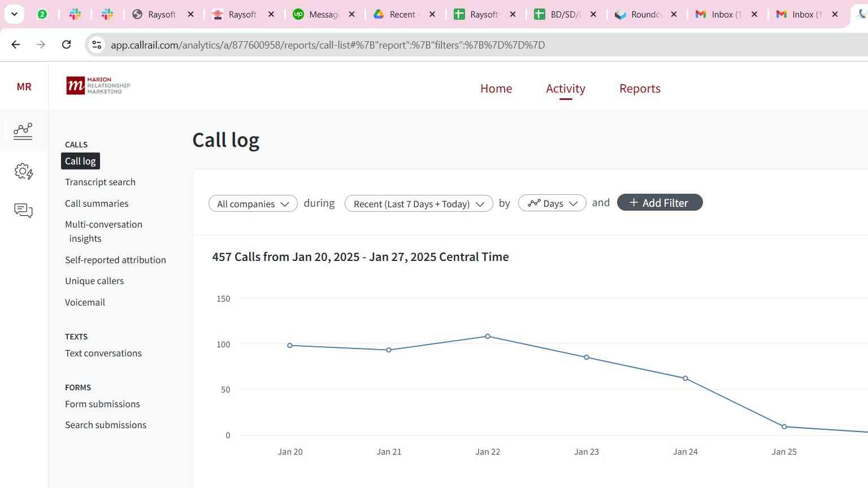The width and height of the screenshot is (868, 488).
Task: Switch to the green WhatsApp pinned tab
Action: click(x=42, y=14)
